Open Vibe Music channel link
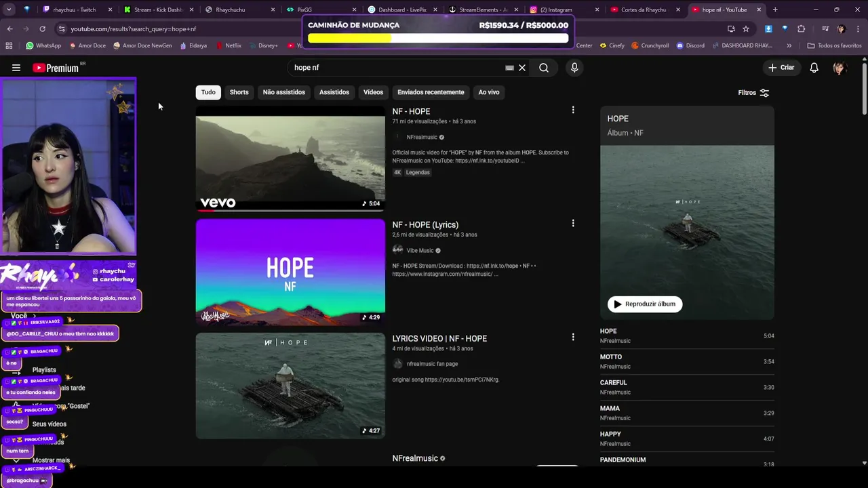The width and height of the screenshot is (868, 488). [420, 251]
